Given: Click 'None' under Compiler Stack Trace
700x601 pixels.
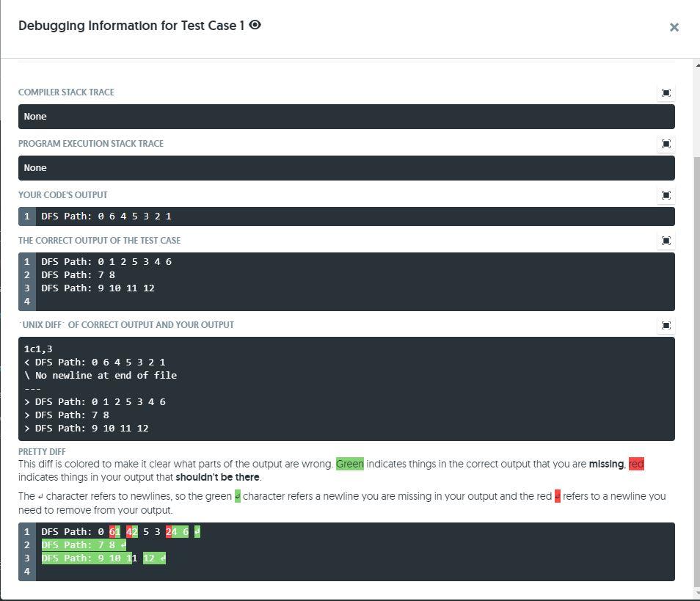Looking at the screenshot, I should pyautogui.click(x=35, y=117).
